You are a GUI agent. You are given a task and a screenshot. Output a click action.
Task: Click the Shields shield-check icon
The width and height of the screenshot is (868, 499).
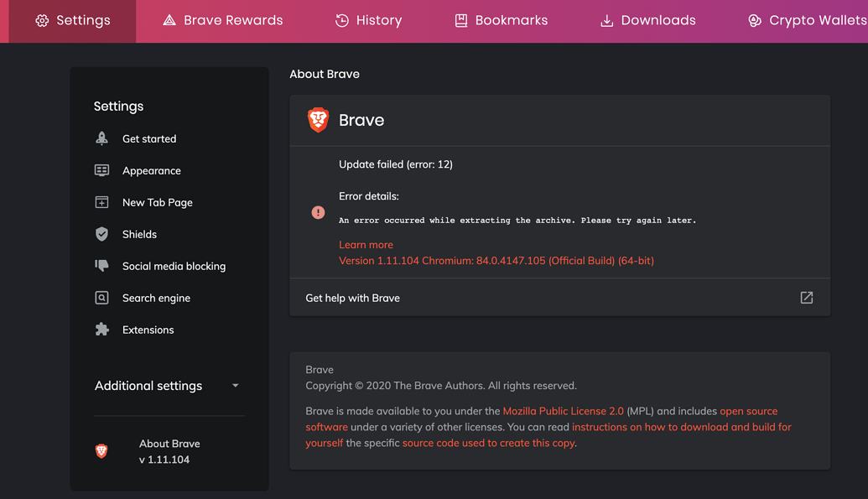click(x=101, y=234)
